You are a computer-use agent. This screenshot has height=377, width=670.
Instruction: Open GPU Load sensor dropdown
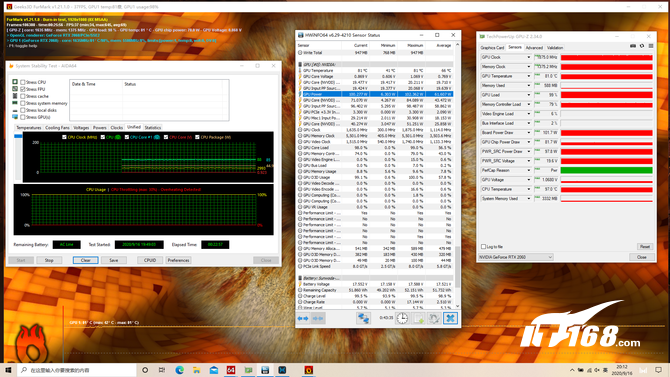(529, 95)
